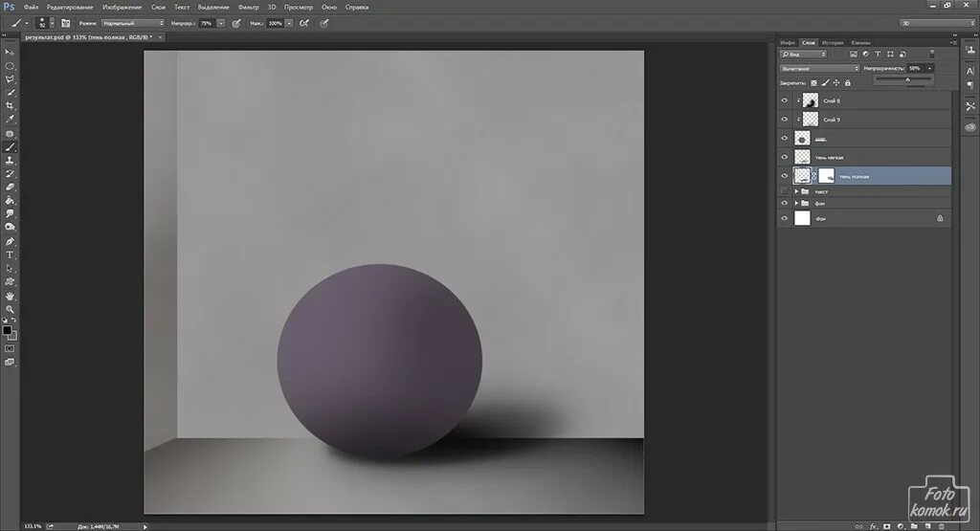Image resolution: width=980 pixels, height=531 pixels.
Task: Open the layer blend mode dropdown
Action: coord(819,68)
